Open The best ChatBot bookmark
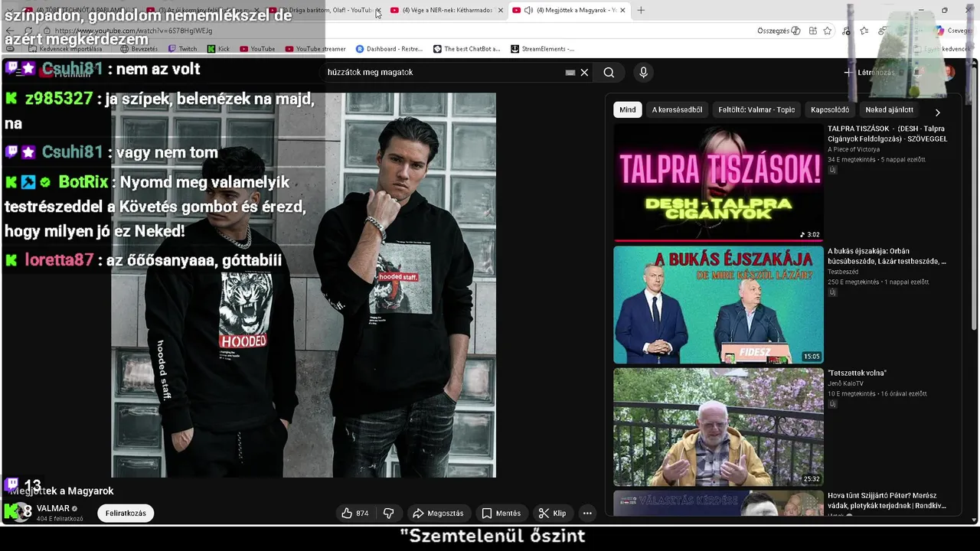 pos(466,49)
